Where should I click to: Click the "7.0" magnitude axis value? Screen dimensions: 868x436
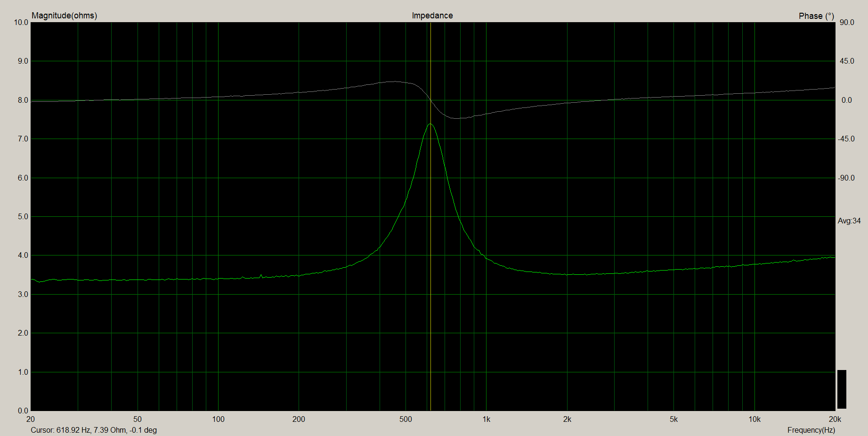point(23,139)
